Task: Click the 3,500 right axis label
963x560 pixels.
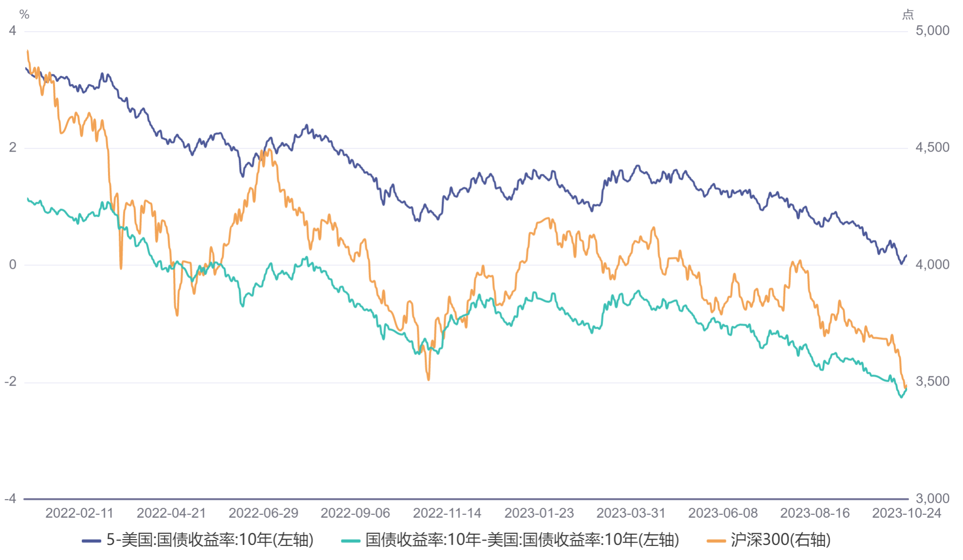Action: tap(932, 382)
